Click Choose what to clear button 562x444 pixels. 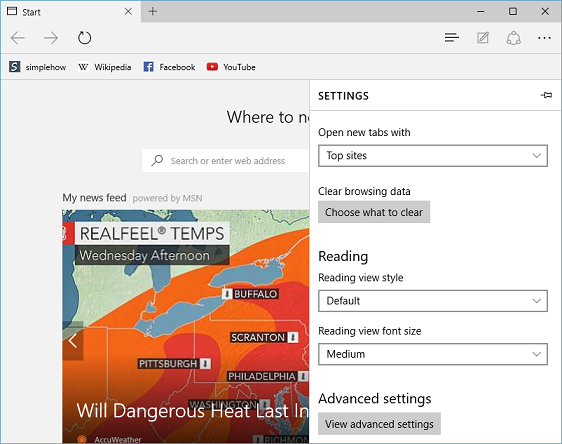click(374, 212)
